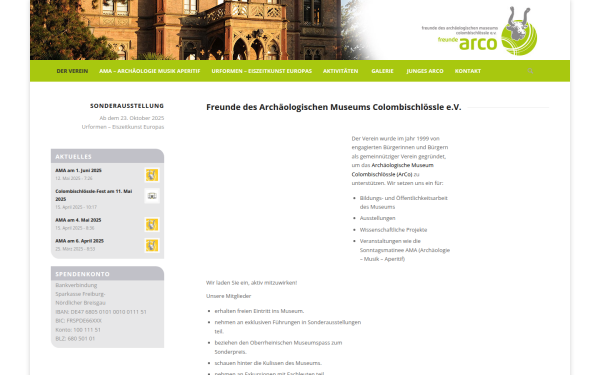Image resolution: width=600 pixels, height=375 pixels.
Task: Follow the Archäologische Museum Colombischlössle (ArCo) link
Action: [x=392, y=170]
